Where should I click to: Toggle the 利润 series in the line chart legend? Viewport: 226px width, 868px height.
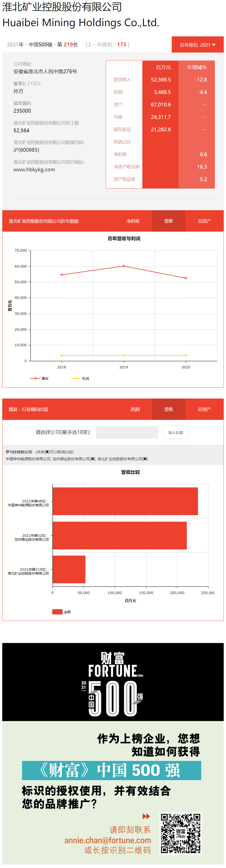[80, 378]
